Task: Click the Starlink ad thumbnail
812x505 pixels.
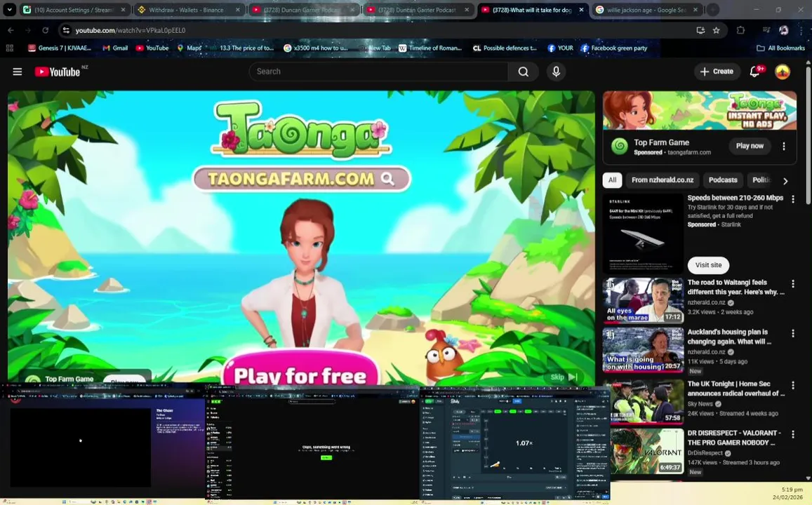Action: pos(643,234)
